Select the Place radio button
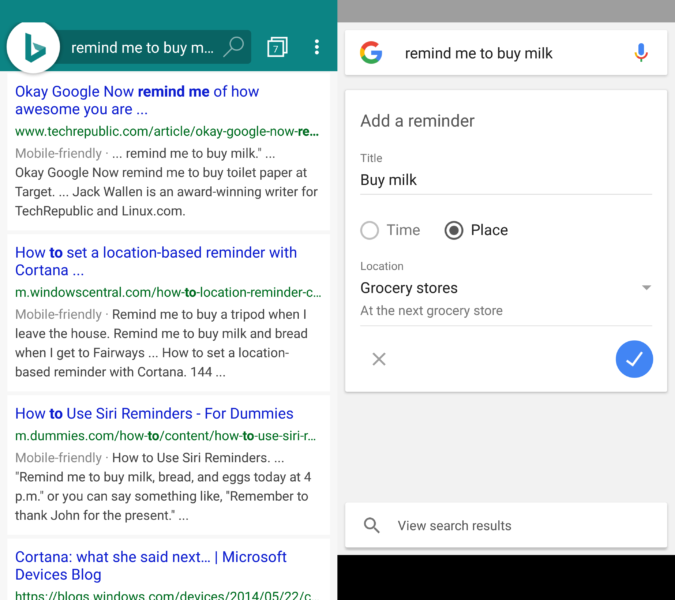The width and height of the screenshot is (675, 600). [454, 230]
